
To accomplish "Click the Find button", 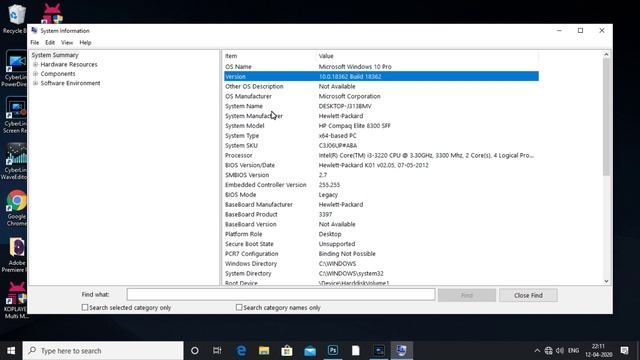I will (x=467, y=295).
